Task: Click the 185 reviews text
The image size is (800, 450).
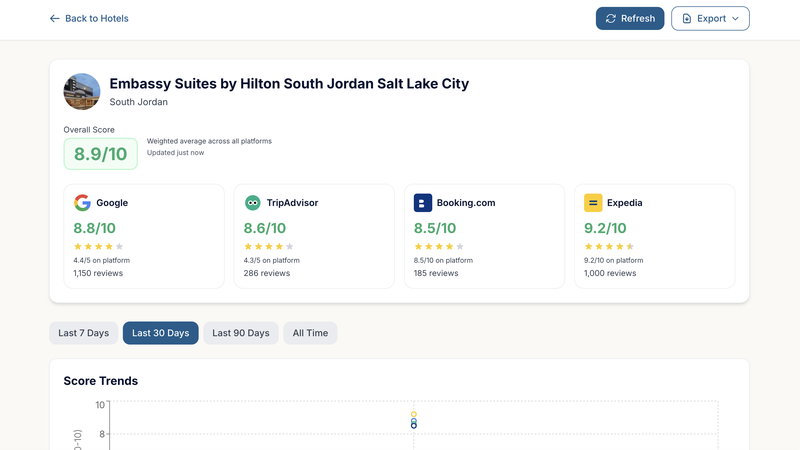Action: point(436,273)
